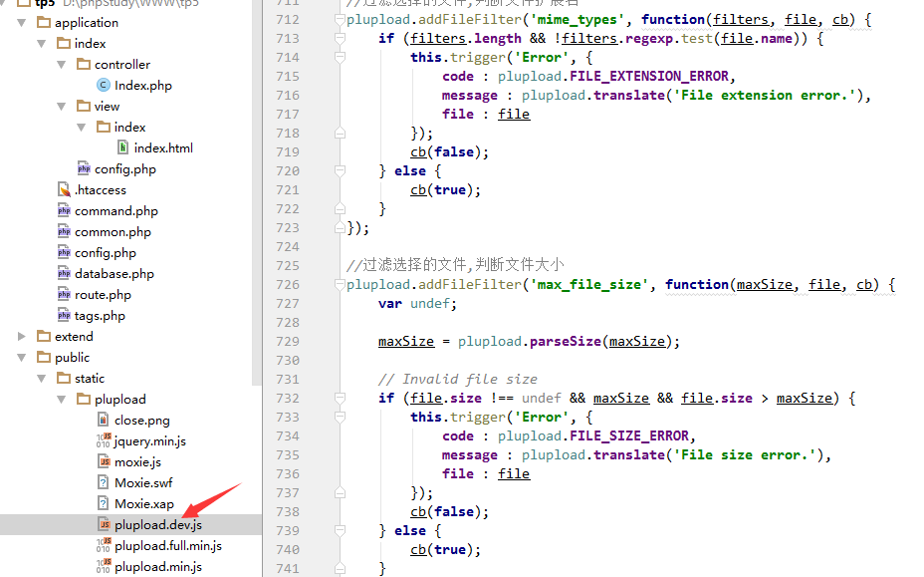Click the index.html file icon
Viewport: 924px width, 577px height.
point(122,146)
